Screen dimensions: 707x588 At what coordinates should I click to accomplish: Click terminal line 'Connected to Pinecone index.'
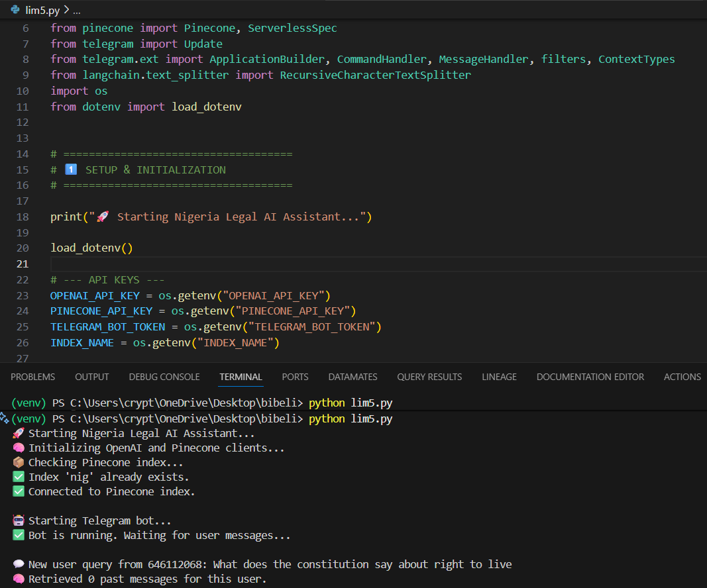(x=111, y=491)
